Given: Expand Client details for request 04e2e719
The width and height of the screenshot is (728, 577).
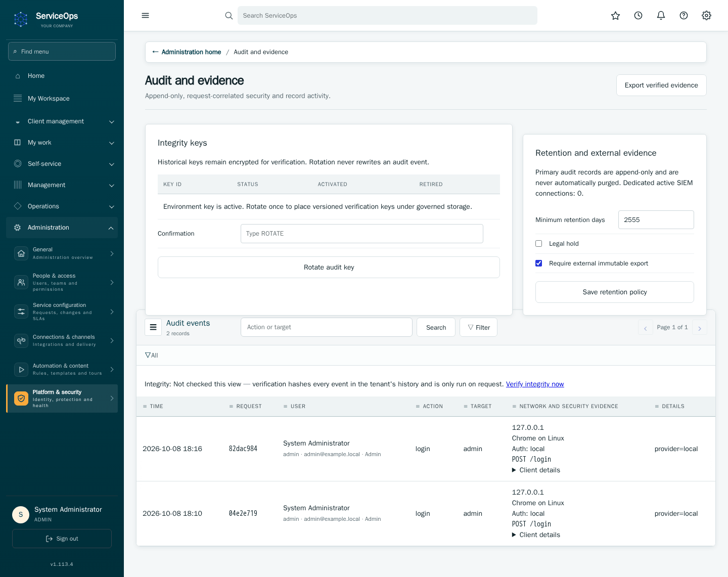Looking at the screenshot, I should pos(536,535).
